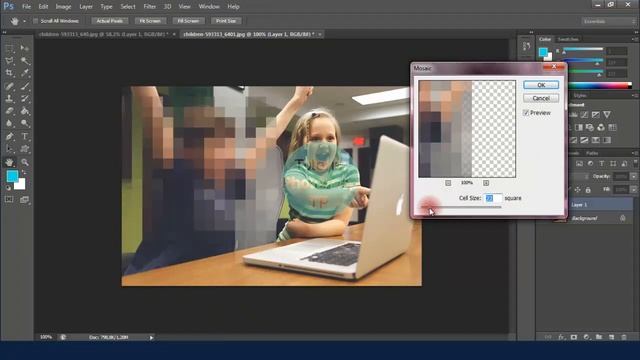Reset default foreground and background colors
The image size is (640, 360).
point(8,188)
